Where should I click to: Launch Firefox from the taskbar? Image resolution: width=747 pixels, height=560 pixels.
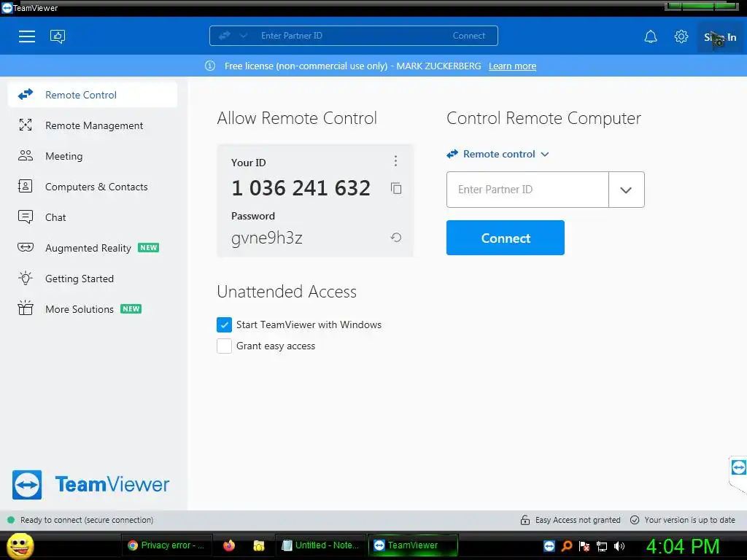[x=229, y=545]
